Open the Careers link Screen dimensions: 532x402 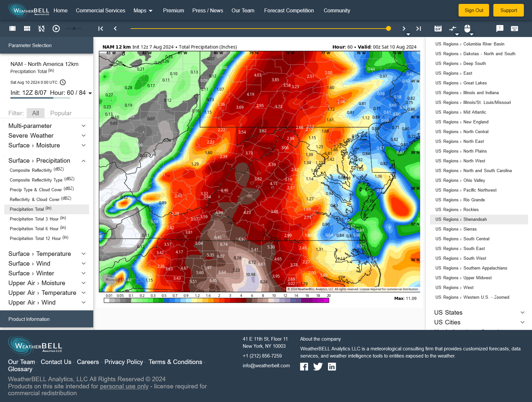click(x=88, y=362)
